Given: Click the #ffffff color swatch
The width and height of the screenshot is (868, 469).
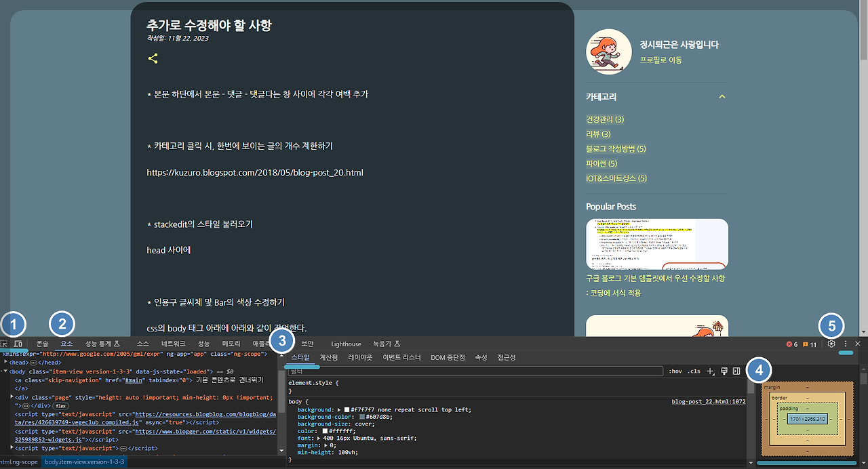Looking at the screenshot, I should (x=325, y=431).
